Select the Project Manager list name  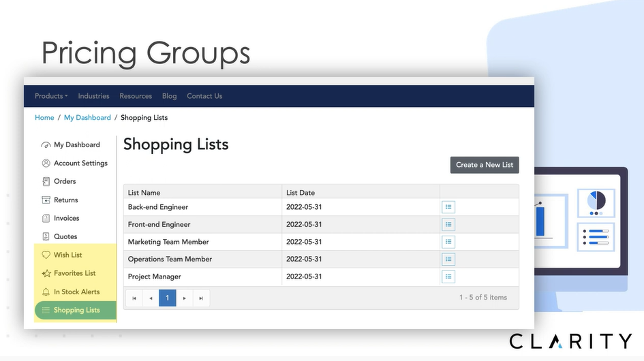coord(155,277)
